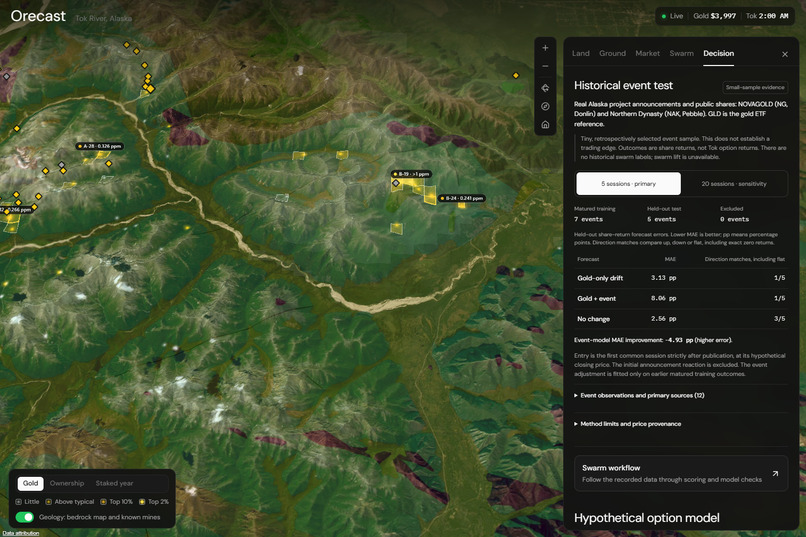Click the Top 10% legend swatch
The image size is (806, 537).
click(103, 502)
